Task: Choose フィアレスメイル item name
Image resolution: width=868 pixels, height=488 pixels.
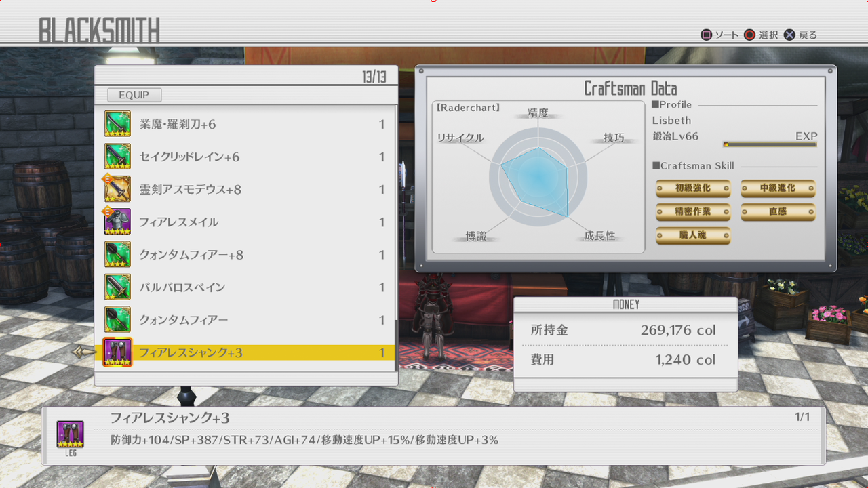Action: point(178,222)
